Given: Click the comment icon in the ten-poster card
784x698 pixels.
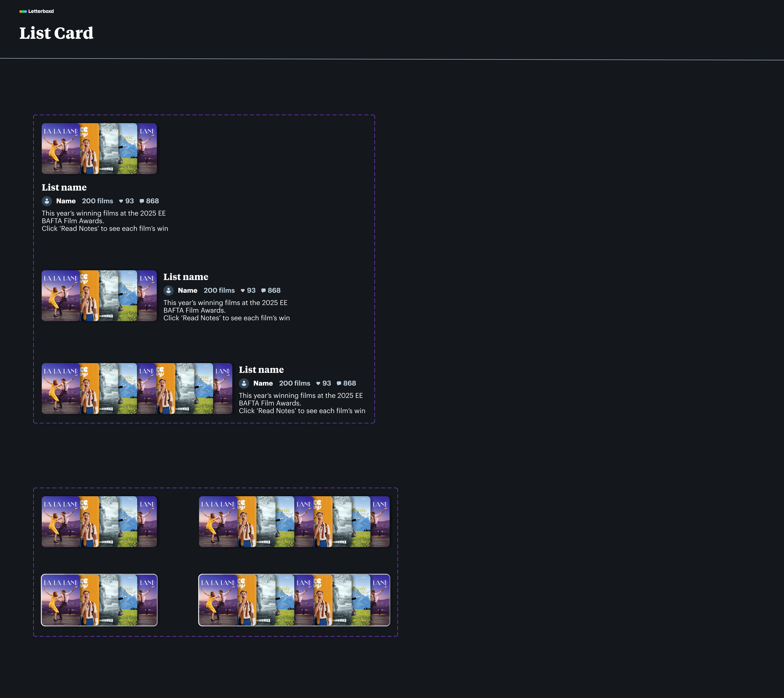Looking at the screenshot, I should click(339, 383).
